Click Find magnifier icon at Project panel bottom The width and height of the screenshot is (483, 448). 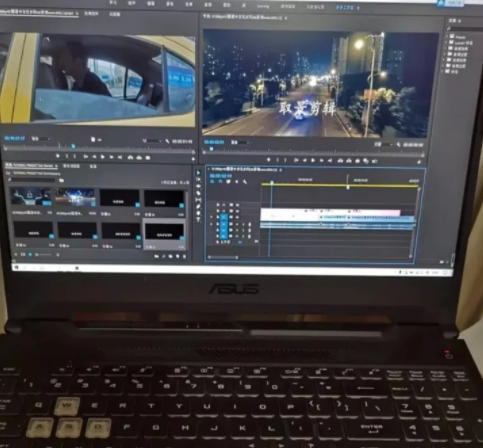click(x=164, y=256)
